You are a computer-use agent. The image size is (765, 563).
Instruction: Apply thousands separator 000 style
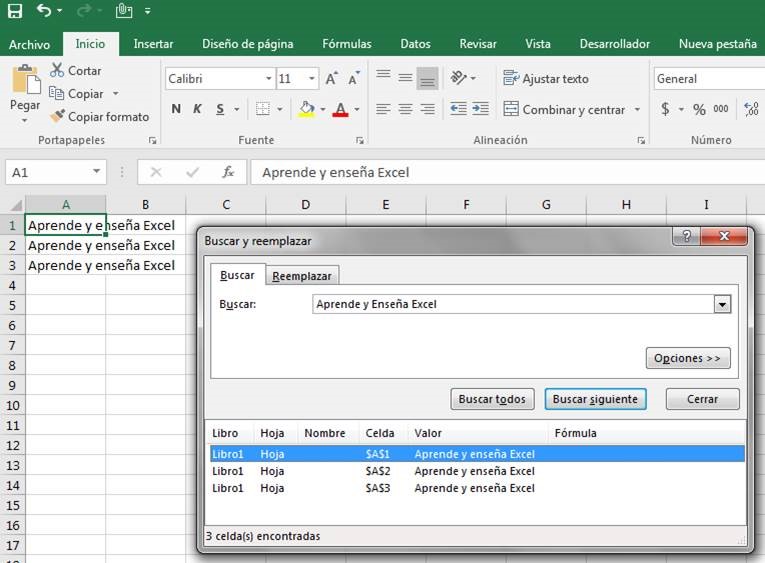(x=721, y=109)
